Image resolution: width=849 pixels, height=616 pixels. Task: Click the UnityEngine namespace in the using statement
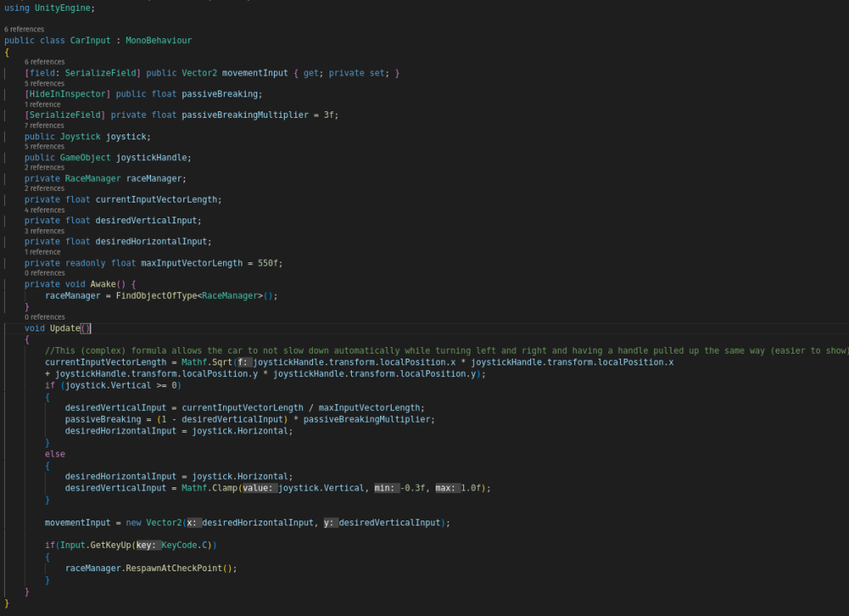(x=65, y=8)
